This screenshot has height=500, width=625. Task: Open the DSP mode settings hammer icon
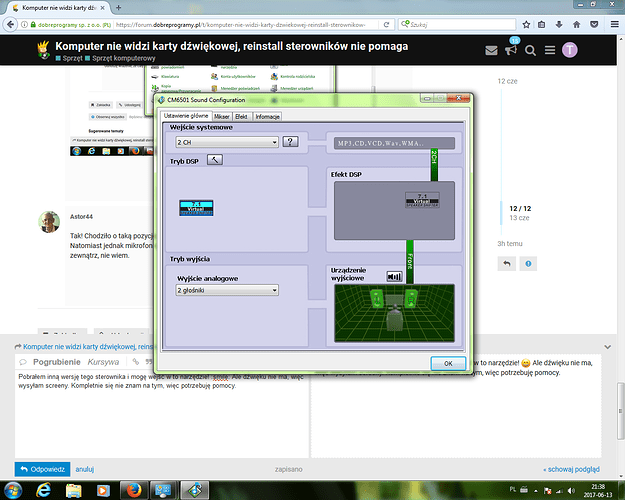pyautogui.click(x=215, y=160)
